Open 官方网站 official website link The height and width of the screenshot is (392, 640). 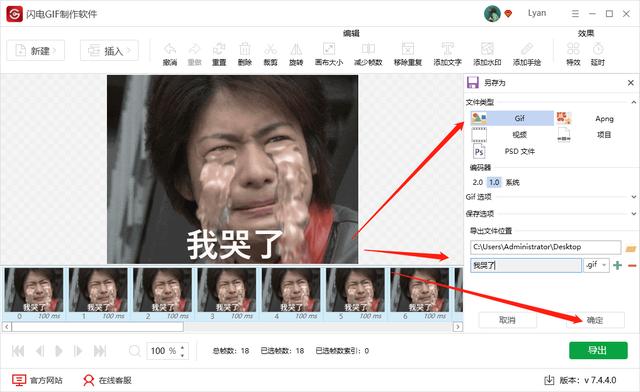pyautogui.click(x=37, y=380)
